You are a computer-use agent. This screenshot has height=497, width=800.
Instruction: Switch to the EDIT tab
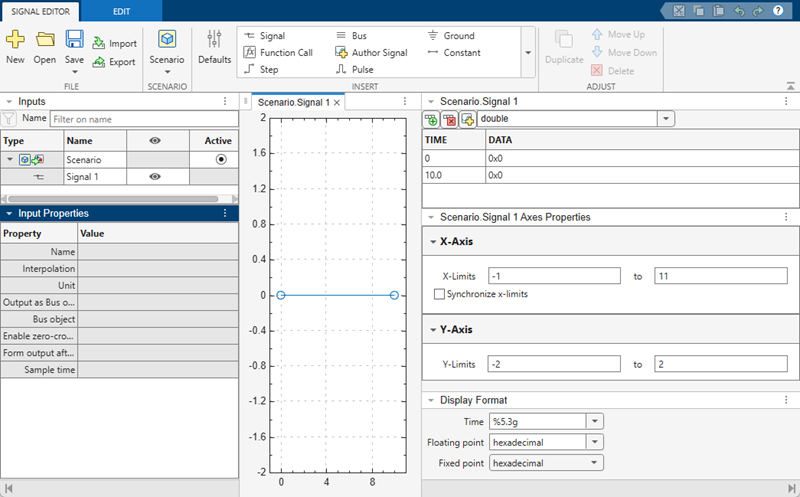coord(121,10)
